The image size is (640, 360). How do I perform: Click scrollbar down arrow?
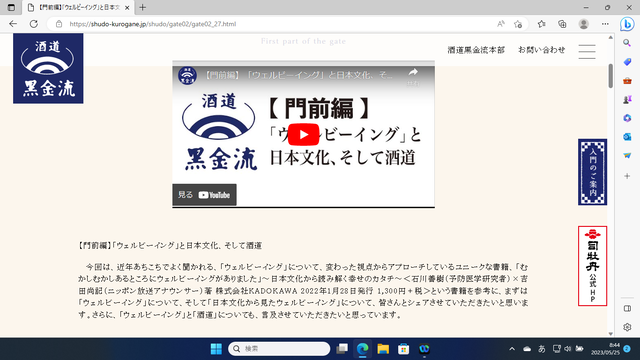click(611, 333)
